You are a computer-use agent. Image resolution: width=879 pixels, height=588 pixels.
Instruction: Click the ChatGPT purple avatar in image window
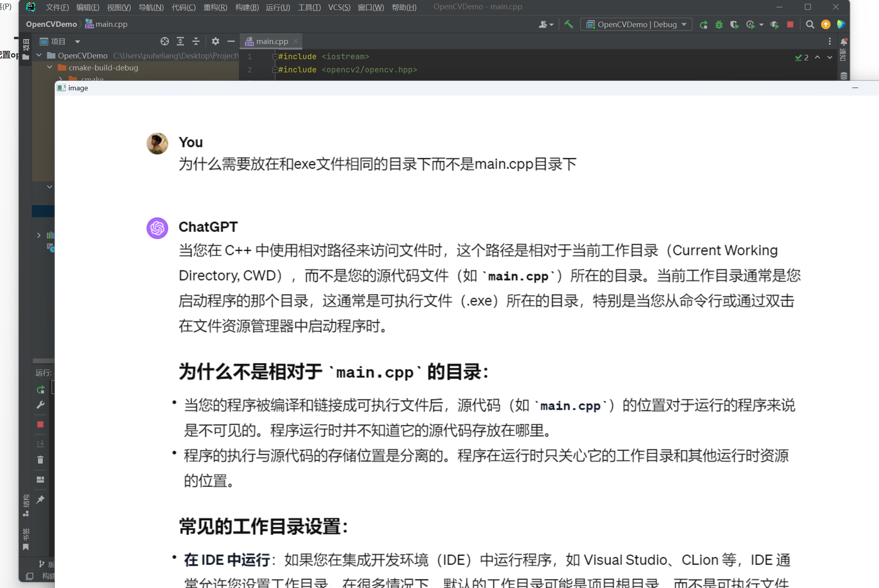click(157, 228)
